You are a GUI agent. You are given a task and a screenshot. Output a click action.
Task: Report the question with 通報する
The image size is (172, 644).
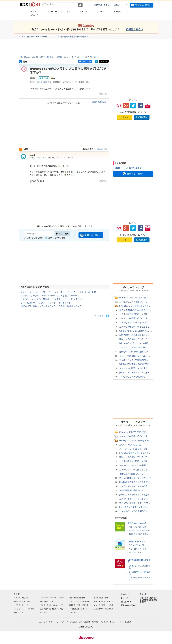point(103,94)
